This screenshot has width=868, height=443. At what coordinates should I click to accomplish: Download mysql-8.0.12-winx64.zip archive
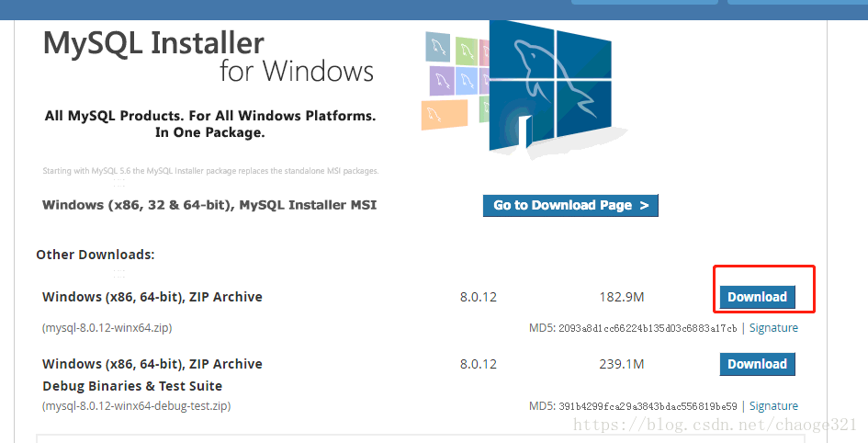click(x=757, y=298)
